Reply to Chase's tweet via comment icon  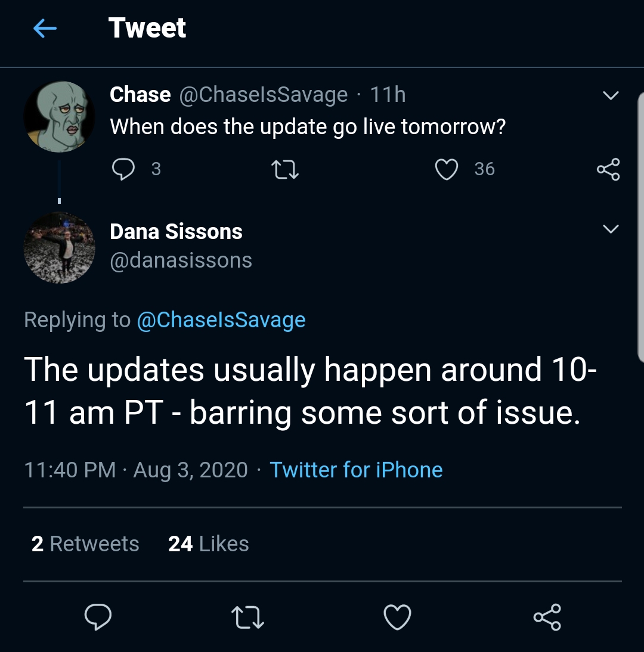(x=123, y=169)
